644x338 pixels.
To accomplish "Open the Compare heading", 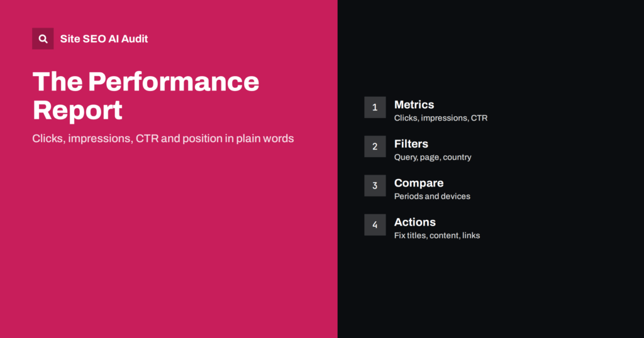I will (x=419, y=183).
